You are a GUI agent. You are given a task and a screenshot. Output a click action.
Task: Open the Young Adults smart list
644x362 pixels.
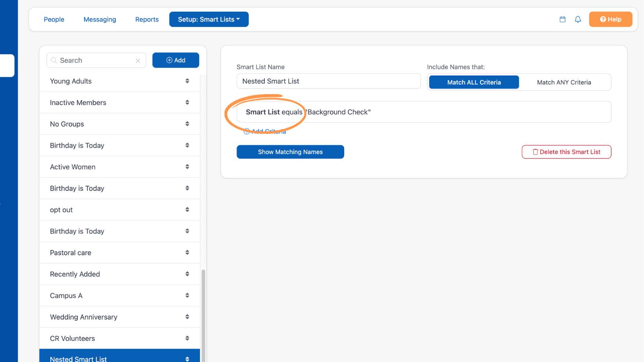pos(120,81)
